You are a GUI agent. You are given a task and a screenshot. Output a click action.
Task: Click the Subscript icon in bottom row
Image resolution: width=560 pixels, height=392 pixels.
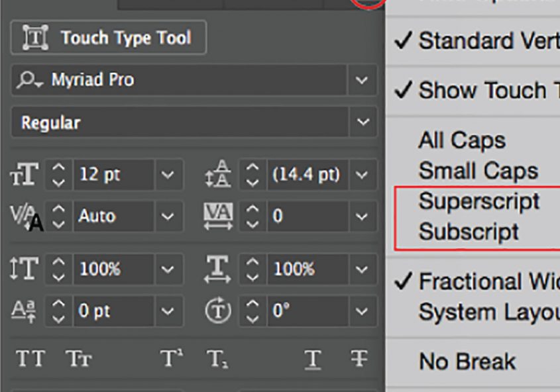217,360
